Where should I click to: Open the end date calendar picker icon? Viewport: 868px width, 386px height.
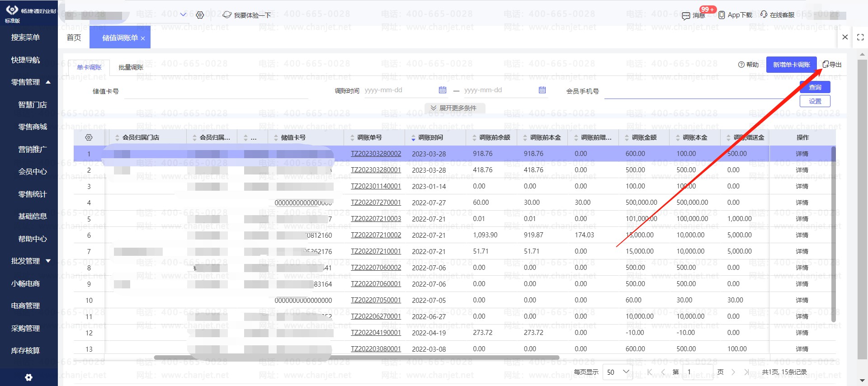point(542,90)
